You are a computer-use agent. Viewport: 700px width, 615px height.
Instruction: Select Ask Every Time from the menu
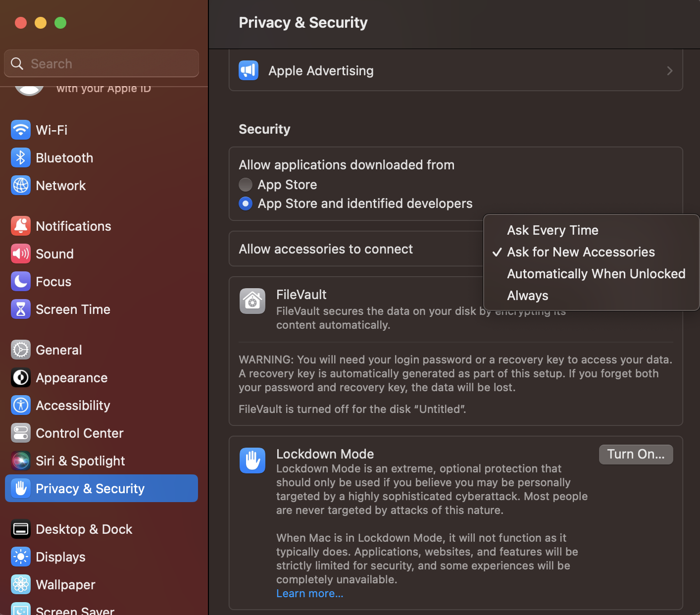(552, 230)
